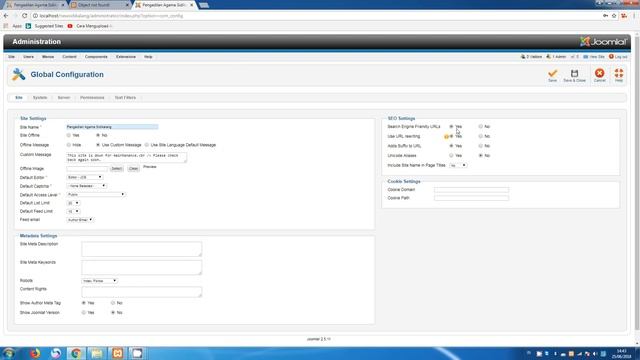
Task: Launch Firefox from the taskbar
Action: pos(35,353)
